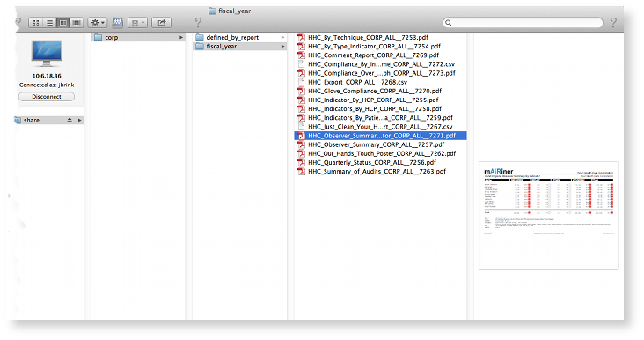
Task: Click the CSV icon of HHC_Compliance_By_In...7272.csv
Action: tap(302, 64)
